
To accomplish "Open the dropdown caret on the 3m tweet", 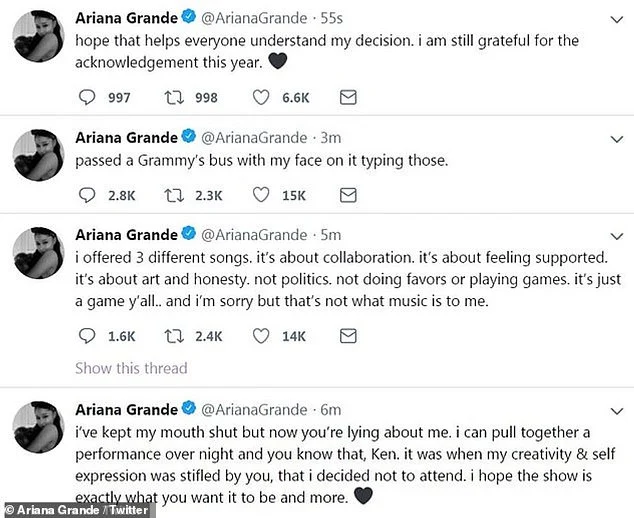I will 612,137.
